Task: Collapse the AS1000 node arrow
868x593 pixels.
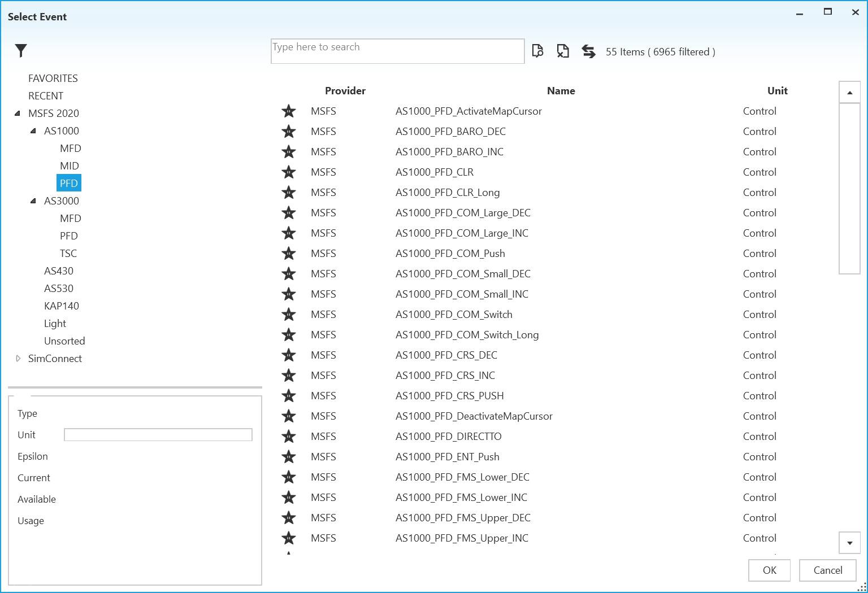Action: 33,131
